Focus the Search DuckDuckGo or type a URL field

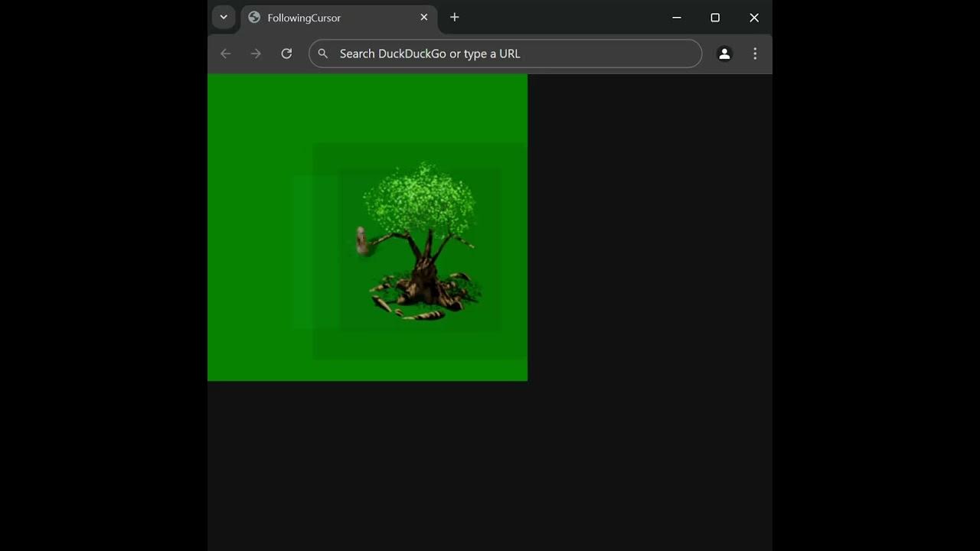pyautogui.click(x=505, y=54)
